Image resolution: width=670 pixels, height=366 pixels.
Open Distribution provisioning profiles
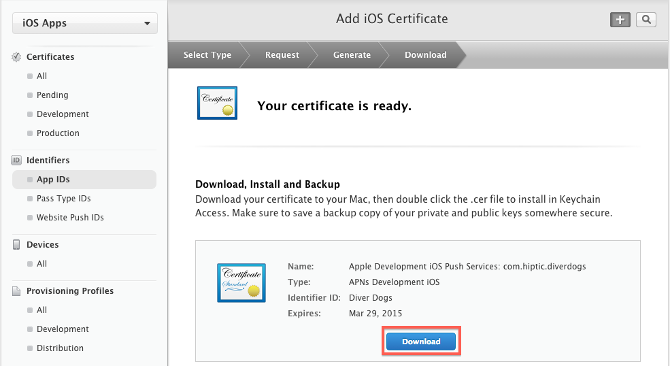(60, 348)
